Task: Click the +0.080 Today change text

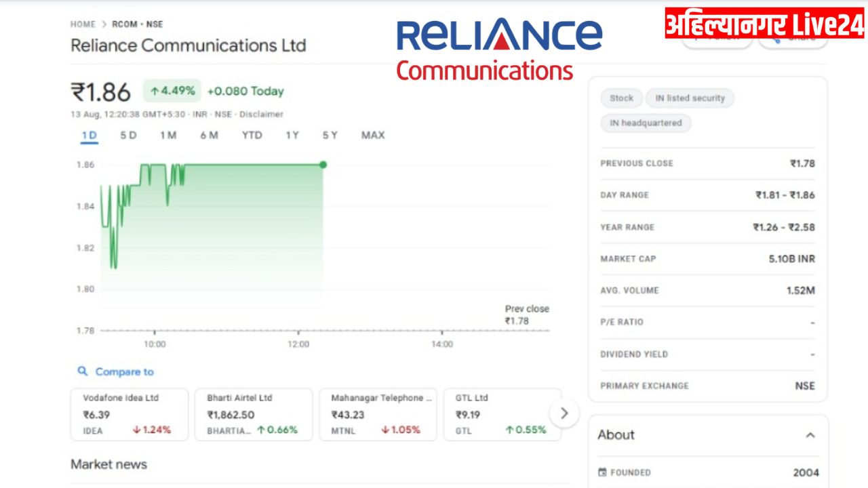Action: point(245,91)
